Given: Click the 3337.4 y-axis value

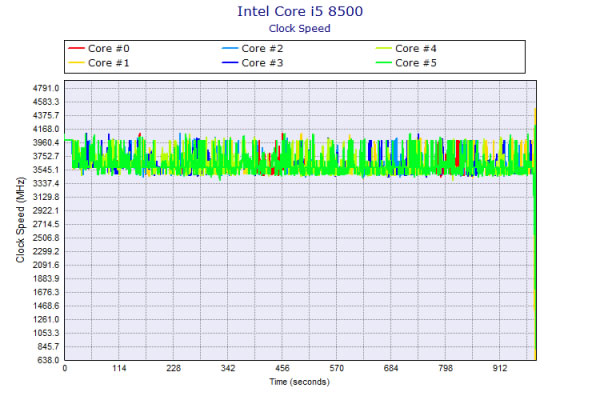Looking at the screenshot, I should [x=46, y=183].
